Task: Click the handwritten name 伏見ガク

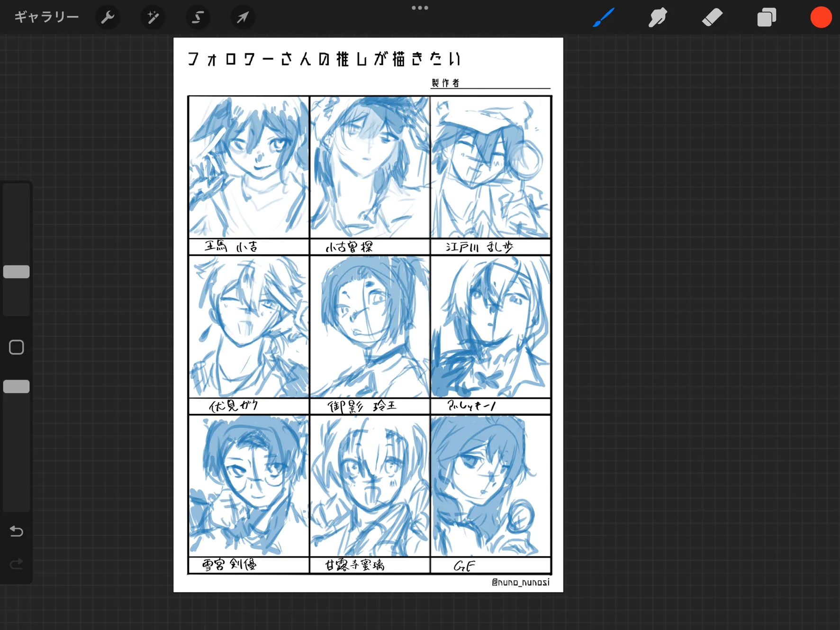Action: tap(234, 406)
